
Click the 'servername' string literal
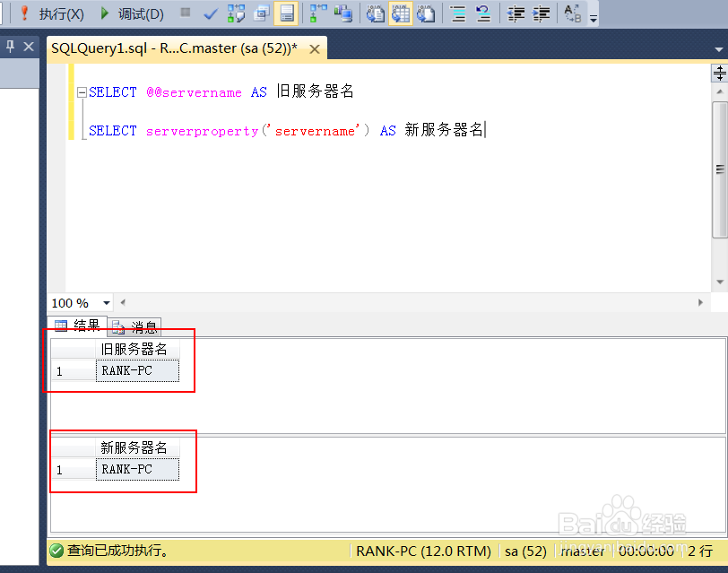click(x=316, y=132)
